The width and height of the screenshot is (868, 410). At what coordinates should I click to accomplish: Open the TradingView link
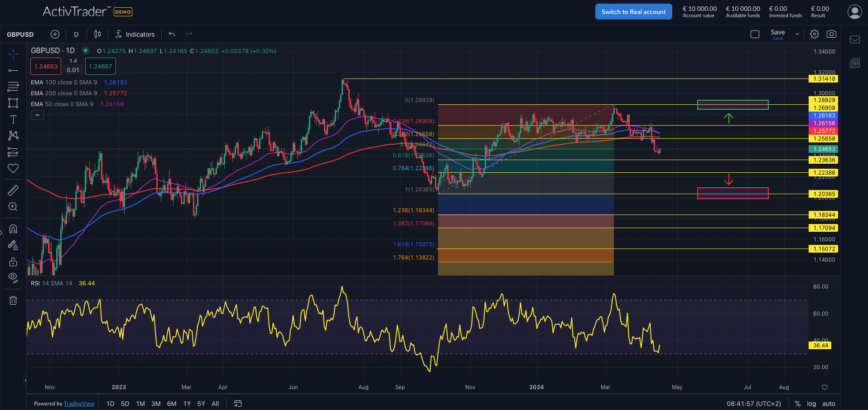[x=79, y=403]
